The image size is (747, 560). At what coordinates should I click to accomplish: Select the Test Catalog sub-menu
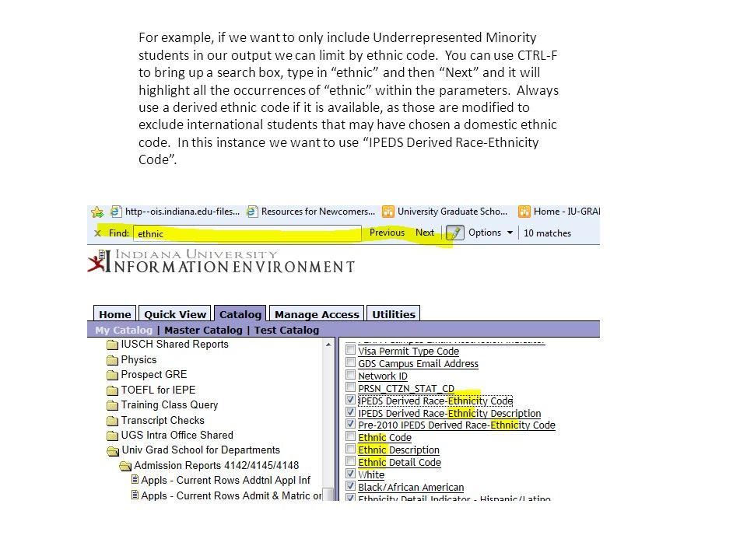click(x=286, y=330)
